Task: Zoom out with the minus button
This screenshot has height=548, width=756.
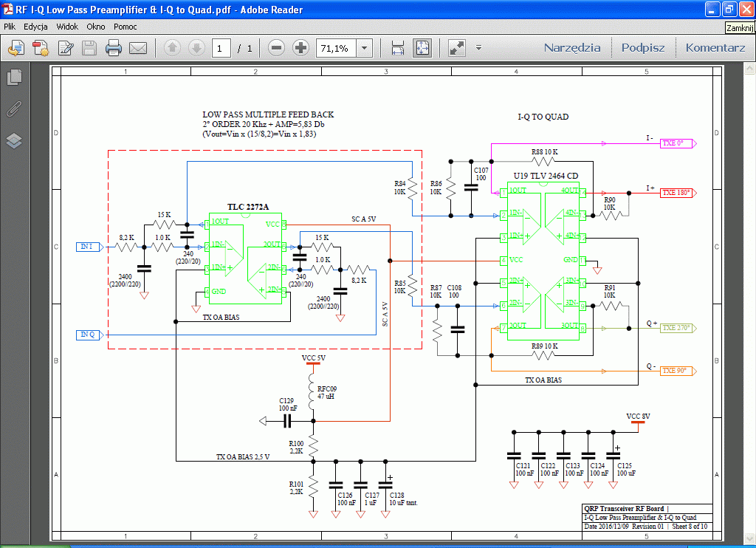Action: (x=277, y=49)
